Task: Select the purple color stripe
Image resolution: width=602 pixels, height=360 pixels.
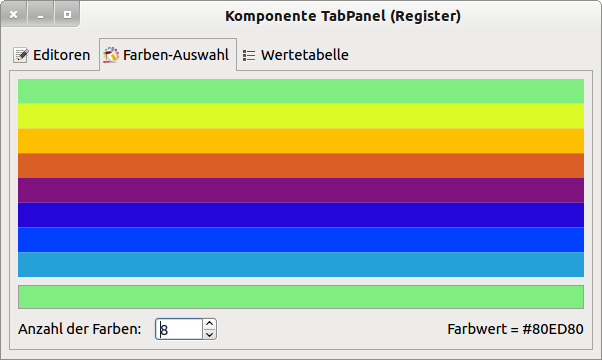Action: pyautogui.click(x=301, y=190)
